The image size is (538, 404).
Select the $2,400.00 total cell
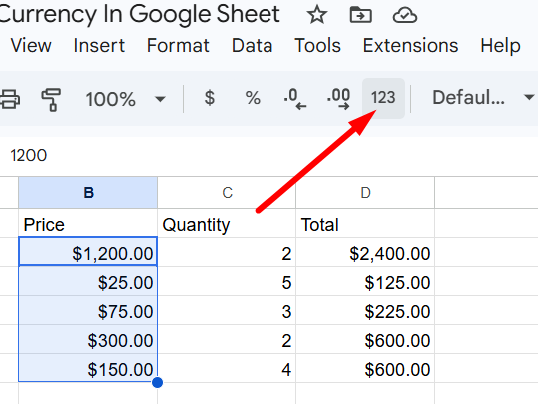[x=365, y=252]
